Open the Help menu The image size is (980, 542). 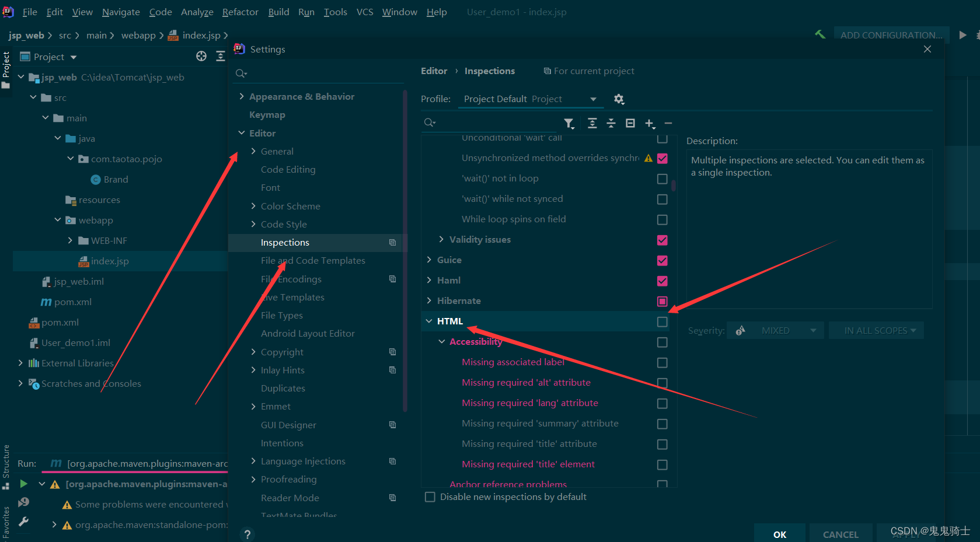pyautogui.click(x=437, y=12)
